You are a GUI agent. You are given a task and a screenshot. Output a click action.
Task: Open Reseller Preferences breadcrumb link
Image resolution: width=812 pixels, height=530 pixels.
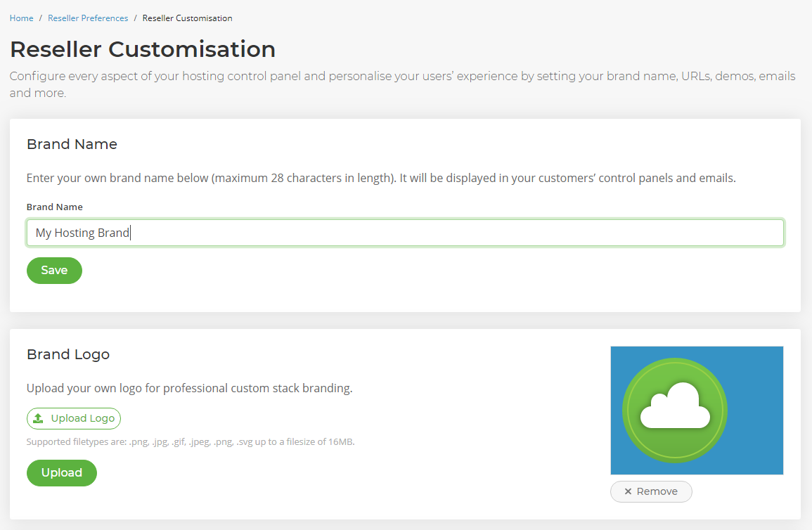coord(88,18)
